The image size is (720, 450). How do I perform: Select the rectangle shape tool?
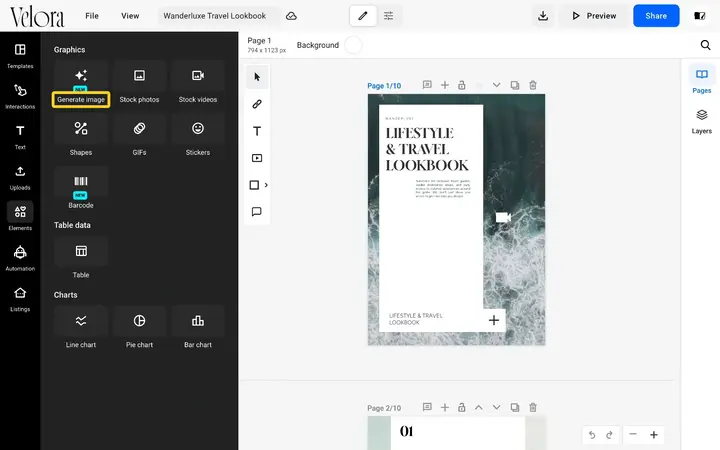pos(254,185)
